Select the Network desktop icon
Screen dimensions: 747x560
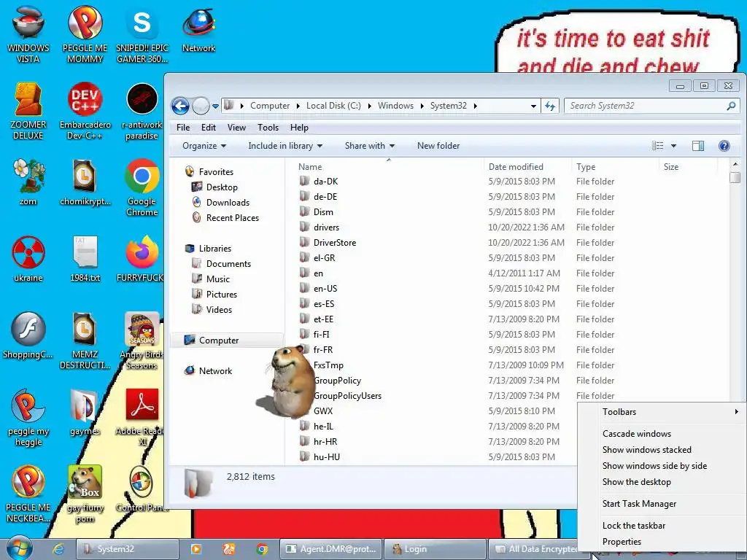click(x=198, y=28)
